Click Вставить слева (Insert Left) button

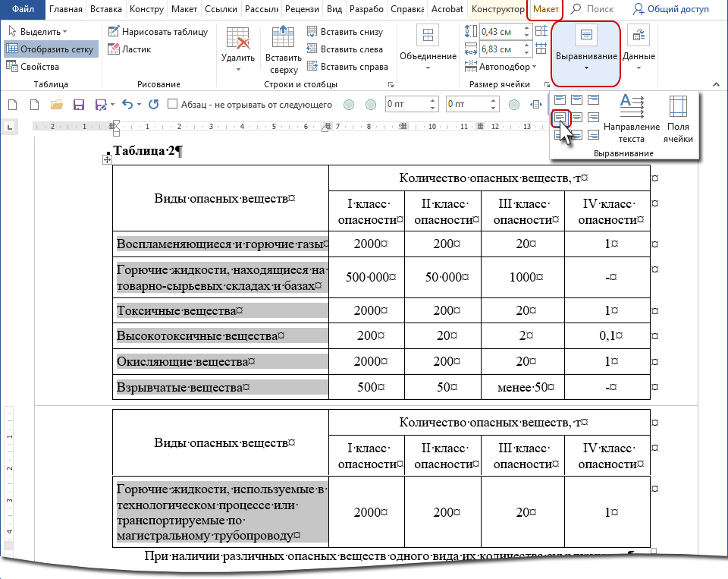pos(345,49)
